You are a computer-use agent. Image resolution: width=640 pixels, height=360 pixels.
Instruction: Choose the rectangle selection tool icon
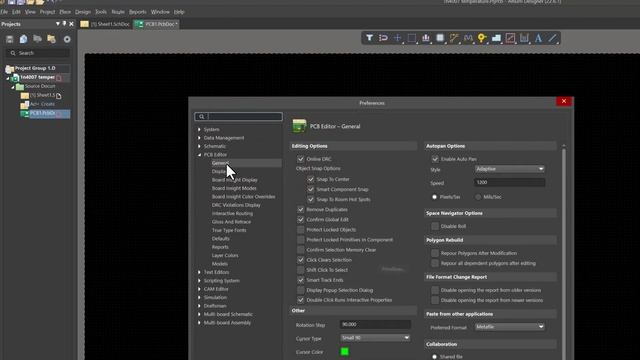pos(411,38)
